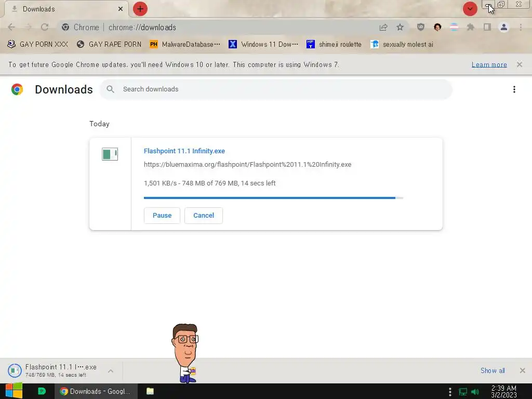Click the circular progress icon in shelf
The height and width of the screenshot is (399, 532).
pos(15,370)
